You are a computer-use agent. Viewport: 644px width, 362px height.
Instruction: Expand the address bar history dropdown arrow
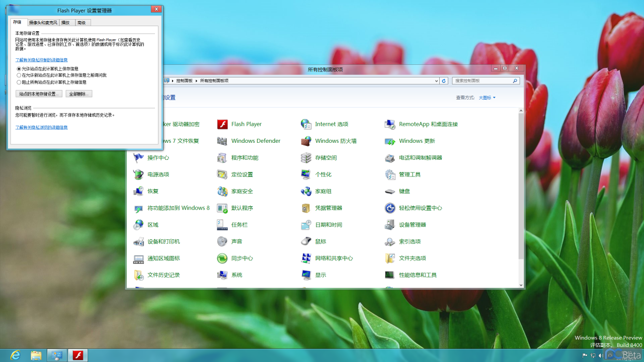point(436,80)
